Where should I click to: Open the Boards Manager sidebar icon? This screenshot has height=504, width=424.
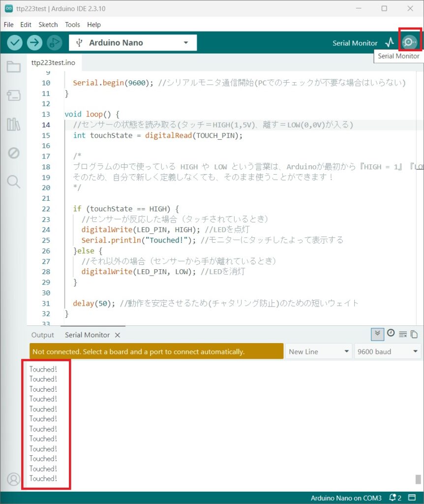click(x=13, y=95)
